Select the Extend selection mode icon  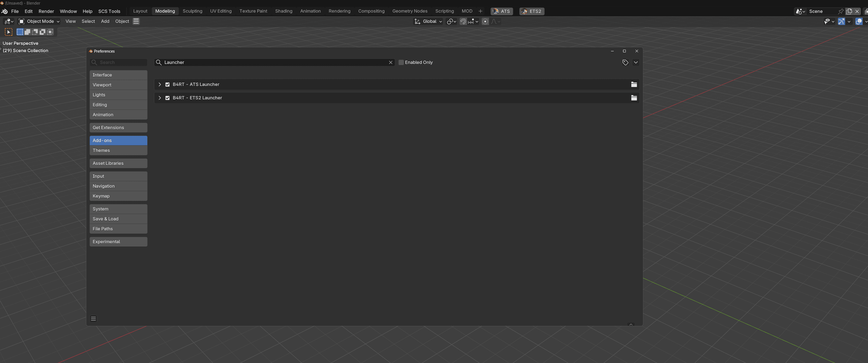[27, 32]
